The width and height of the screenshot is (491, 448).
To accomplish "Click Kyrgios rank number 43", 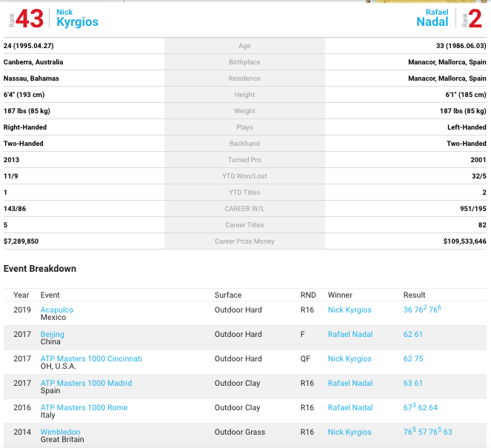I will [x=30, y=19].
